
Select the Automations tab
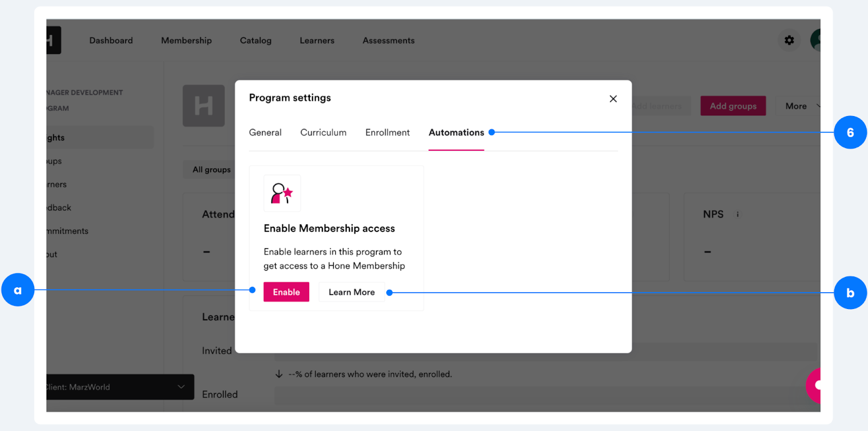tap(456, 132)
